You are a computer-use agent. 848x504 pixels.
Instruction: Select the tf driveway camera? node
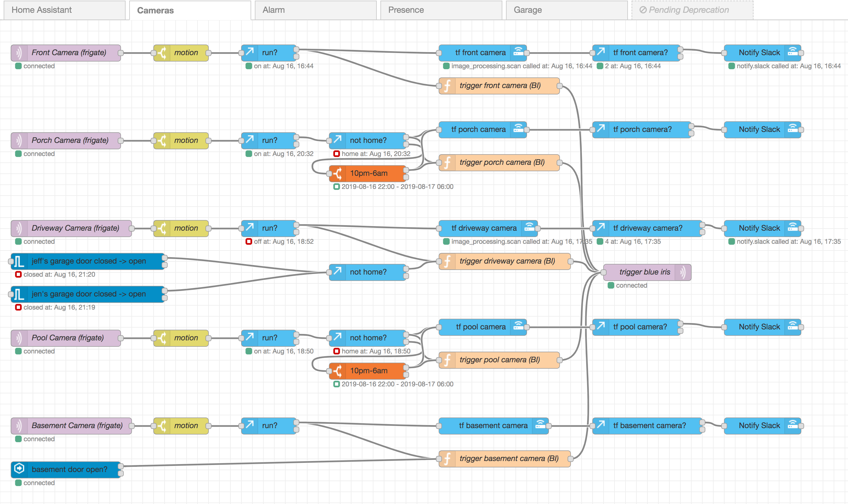click(647, 228)
